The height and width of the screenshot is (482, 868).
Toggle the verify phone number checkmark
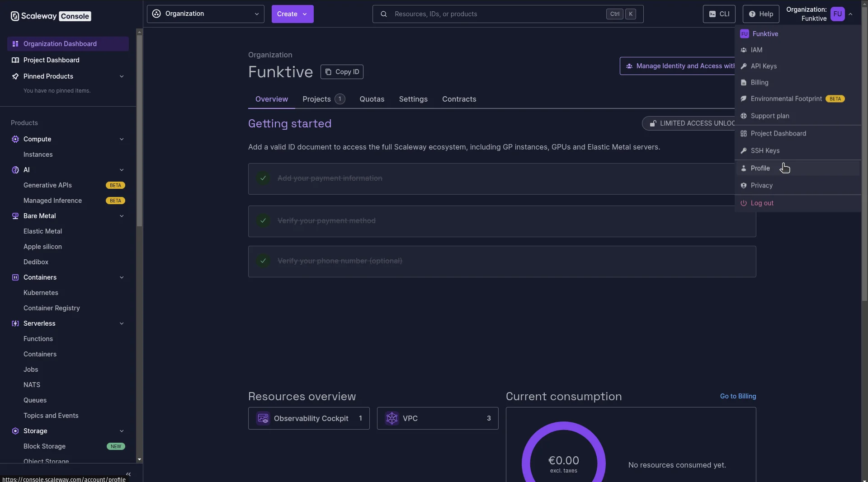pyautogui.click(x=263, y=261)
